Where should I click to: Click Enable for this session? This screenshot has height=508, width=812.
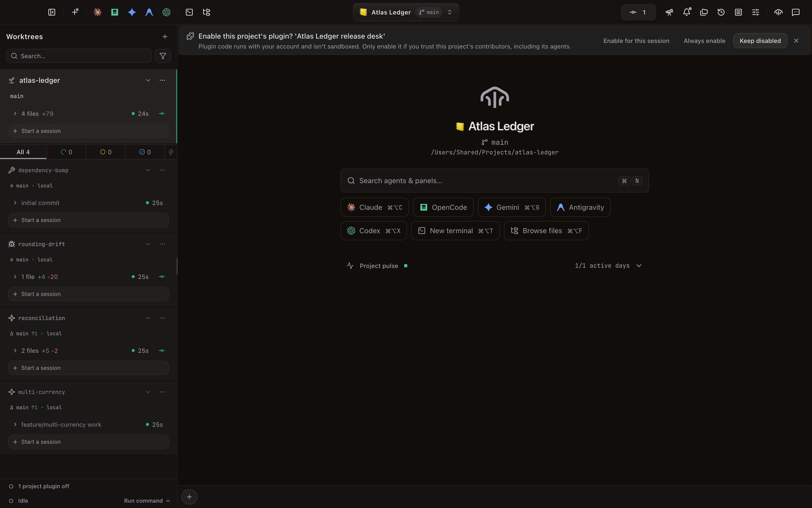(x=636, y=41)
